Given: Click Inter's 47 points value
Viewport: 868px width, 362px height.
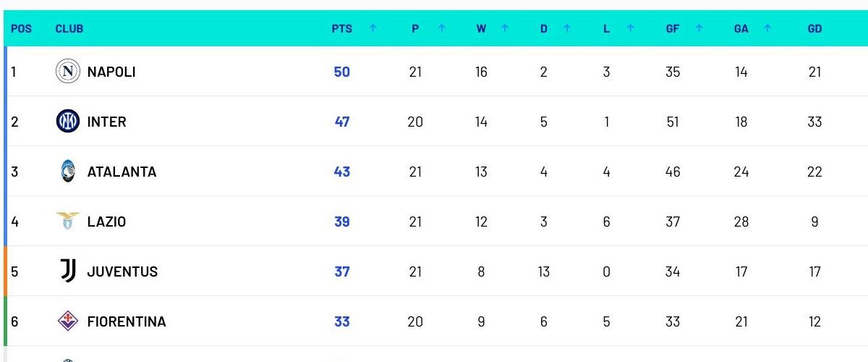Looking at the screenshot, I should point(342,122).
